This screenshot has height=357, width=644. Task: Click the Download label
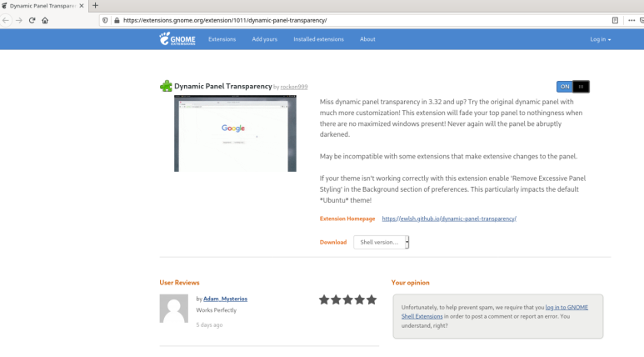pyautogui.click(x=333, y=242)
